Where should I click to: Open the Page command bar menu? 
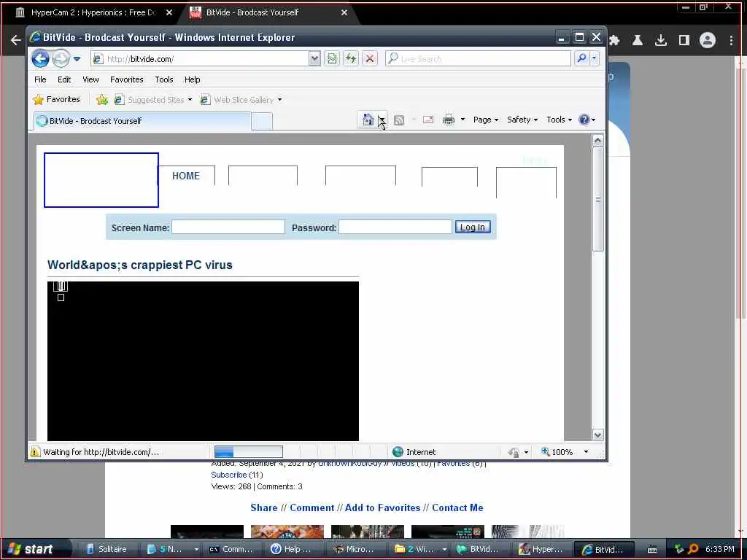pyautogui.click(x=485, y=120)
